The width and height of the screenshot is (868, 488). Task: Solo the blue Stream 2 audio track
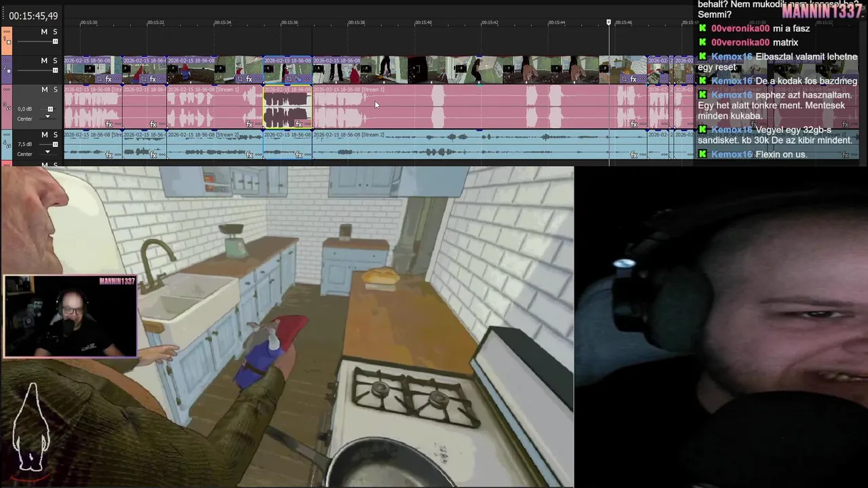(56, 135)
